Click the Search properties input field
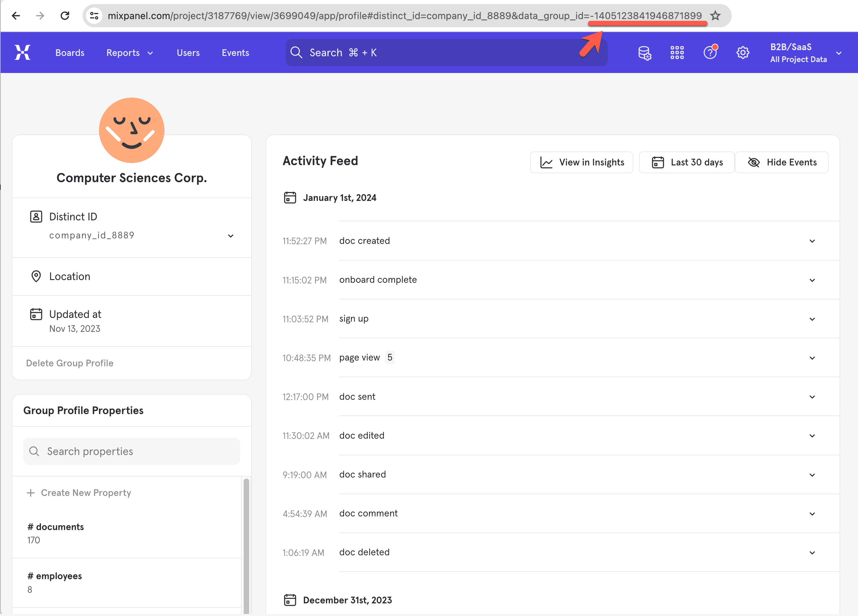Viewport: 858px width, 616px height. pos(132,451)
